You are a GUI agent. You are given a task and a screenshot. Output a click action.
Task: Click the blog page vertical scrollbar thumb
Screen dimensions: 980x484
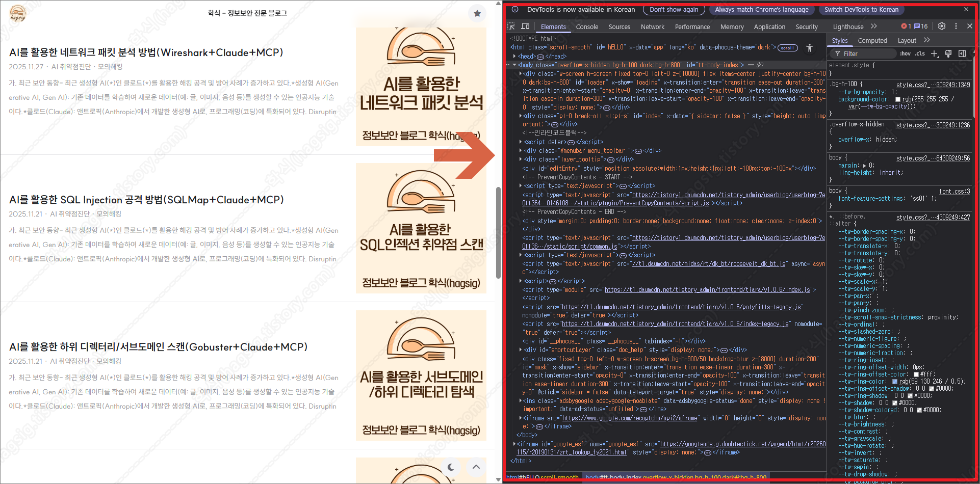(498, 232)
